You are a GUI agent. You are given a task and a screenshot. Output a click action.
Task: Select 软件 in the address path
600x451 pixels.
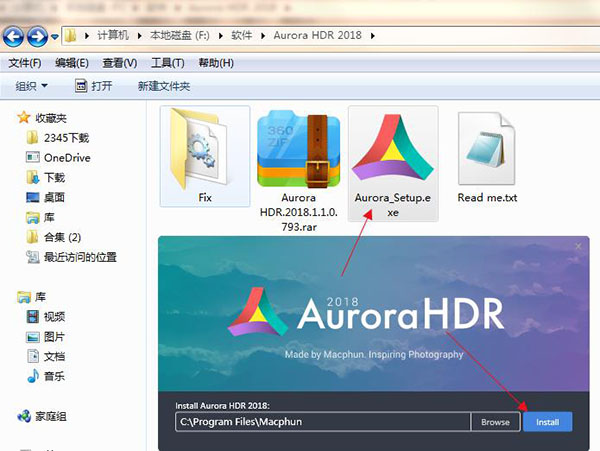click(x=241, y=35)
